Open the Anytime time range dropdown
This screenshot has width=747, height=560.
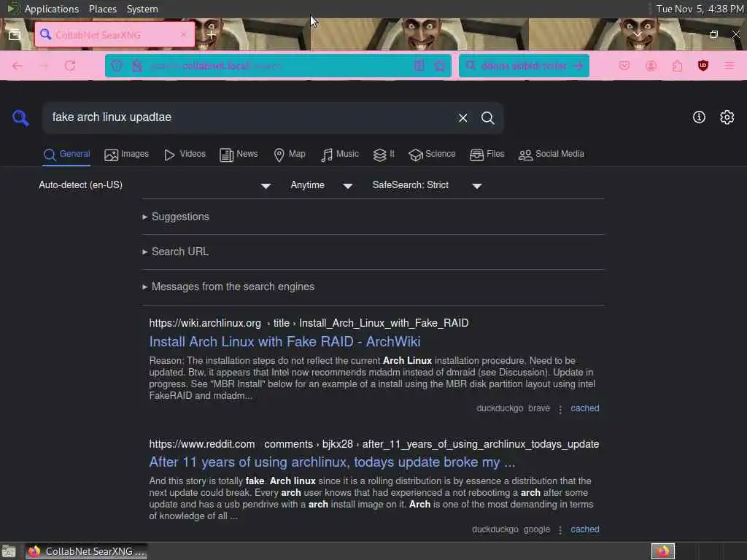(321, 185)
